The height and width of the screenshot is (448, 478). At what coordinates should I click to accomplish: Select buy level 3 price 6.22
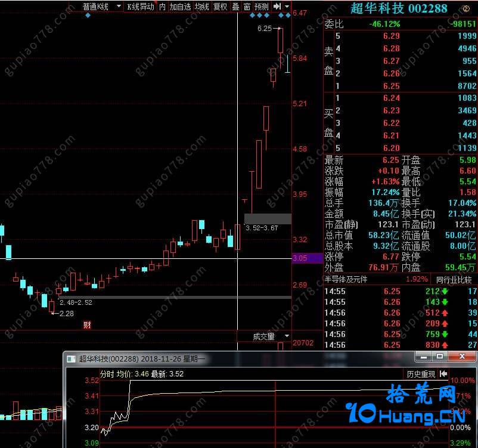coord(392,123)
